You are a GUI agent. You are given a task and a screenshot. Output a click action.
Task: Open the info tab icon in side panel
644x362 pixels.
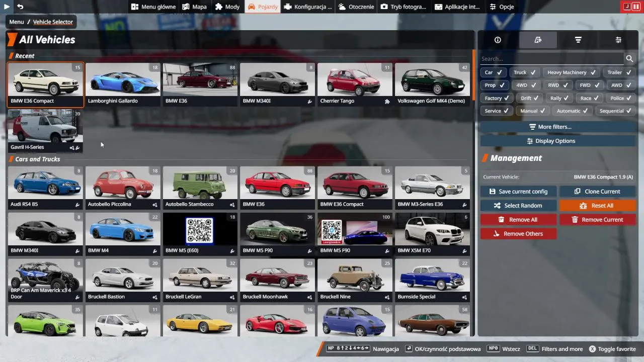pos(498,40)
